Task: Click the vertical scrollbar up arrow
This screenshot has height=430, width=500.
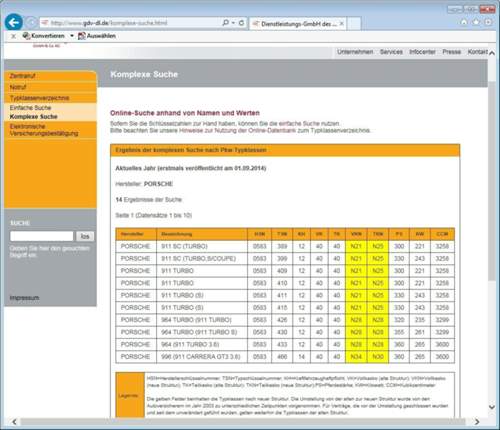Action: click(x=492, y=53)
